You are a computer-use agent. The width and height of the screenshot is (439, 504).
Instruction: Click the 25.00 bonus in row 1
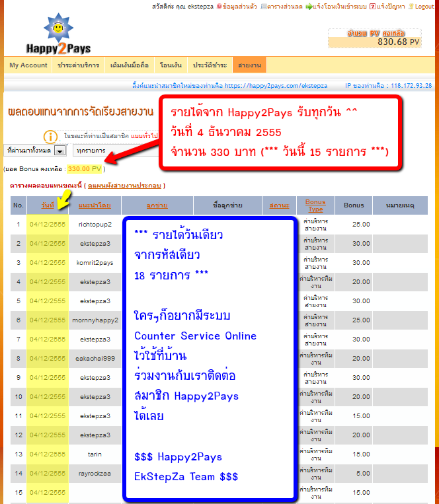coord(361,225)
